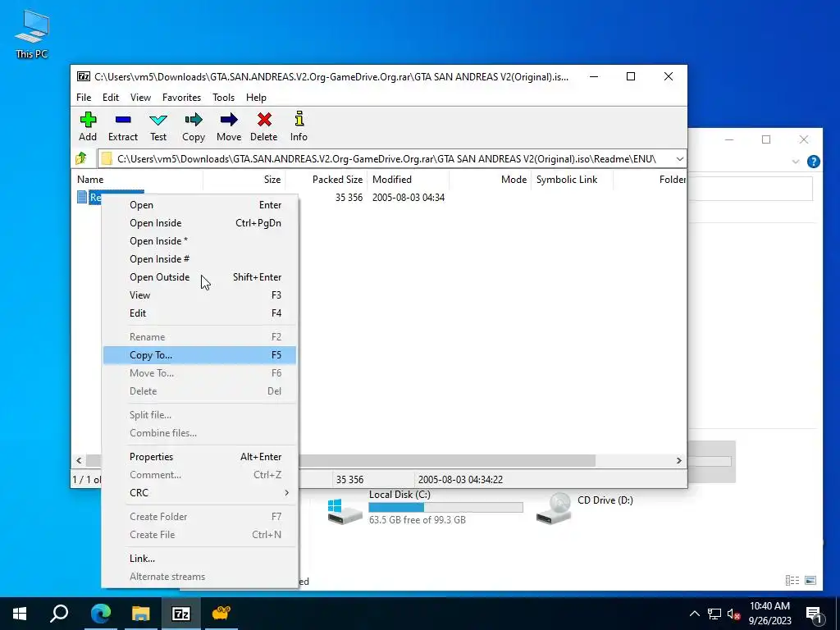This screenshot has height=630, width=840.
Task: Click the Copy toolbar icon
Action: point(194,120)
